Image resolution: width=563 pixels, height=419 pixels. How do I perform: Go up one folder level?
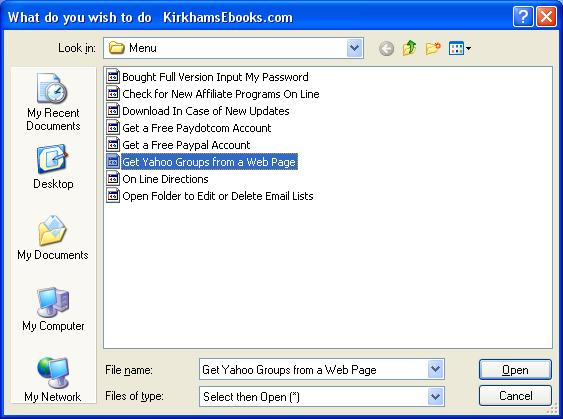coord(409,48)
